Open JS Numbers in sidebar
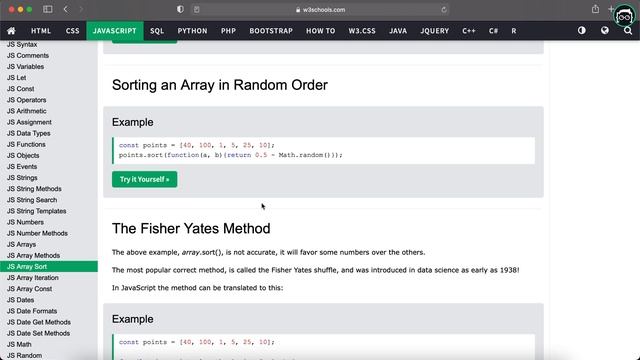The image size is (640, 360). (25, 222)
